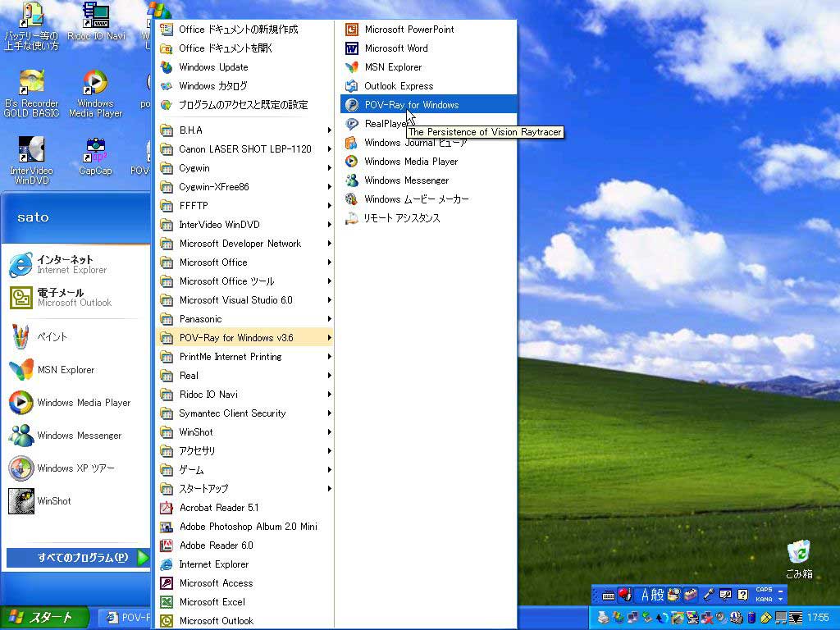The image size is (840, 630).
Task: Open プログラムのアクセスと既定の設定
Action: 245,105
